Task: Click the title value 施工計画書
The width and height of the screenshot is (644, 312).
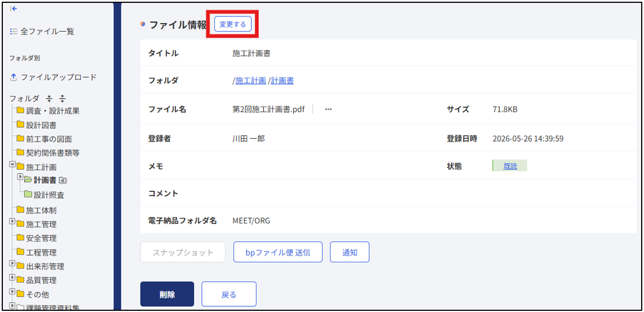Action: pyautogui.click(x=252, y=53)
